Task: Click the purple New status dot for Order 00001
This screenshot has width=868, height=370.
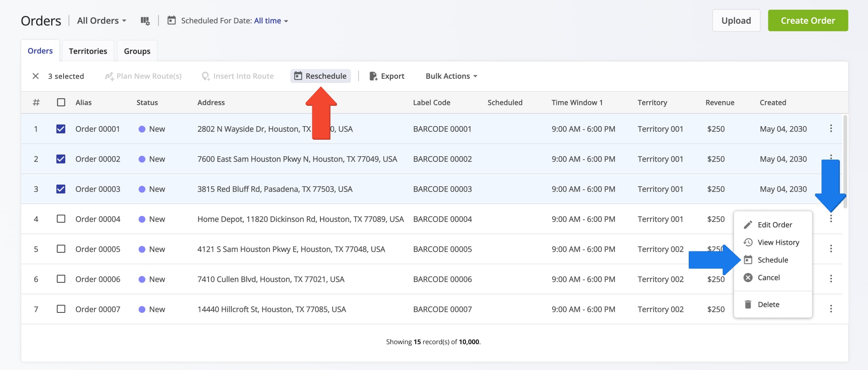Action: [x=142, y=129]
